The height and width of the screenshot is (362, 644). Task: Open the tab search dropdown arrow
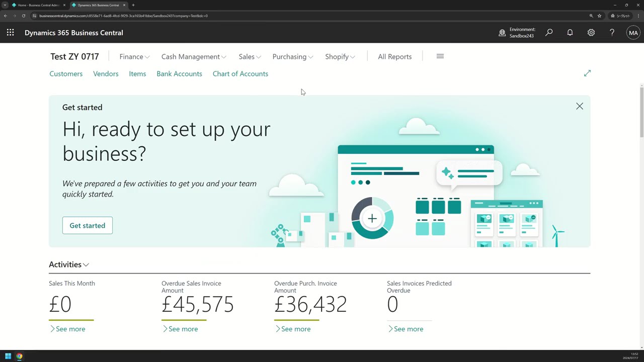(x=5, y=5)
